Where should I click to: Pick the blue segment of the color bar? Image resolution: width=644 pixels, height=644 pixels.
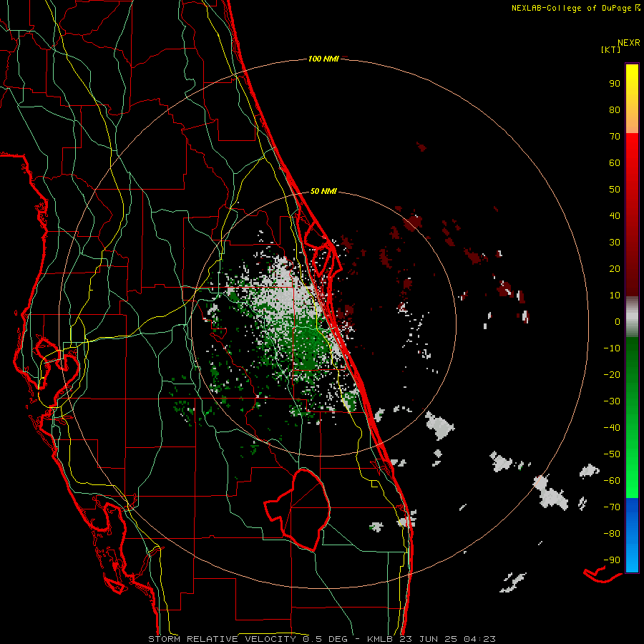click(632, 535)
